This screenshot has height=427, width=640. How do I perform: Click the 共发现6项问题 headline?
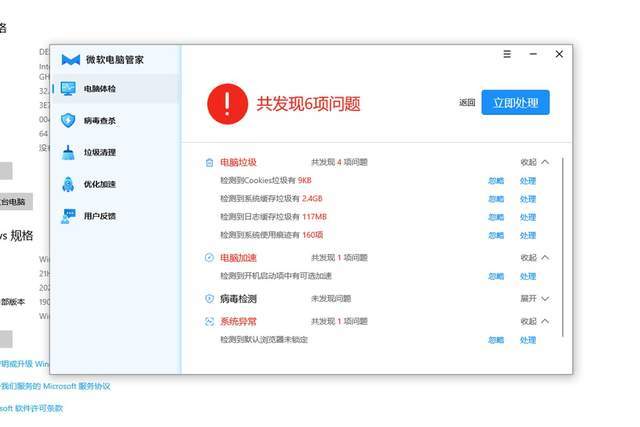pyautogui.click(x=309, y=104)
